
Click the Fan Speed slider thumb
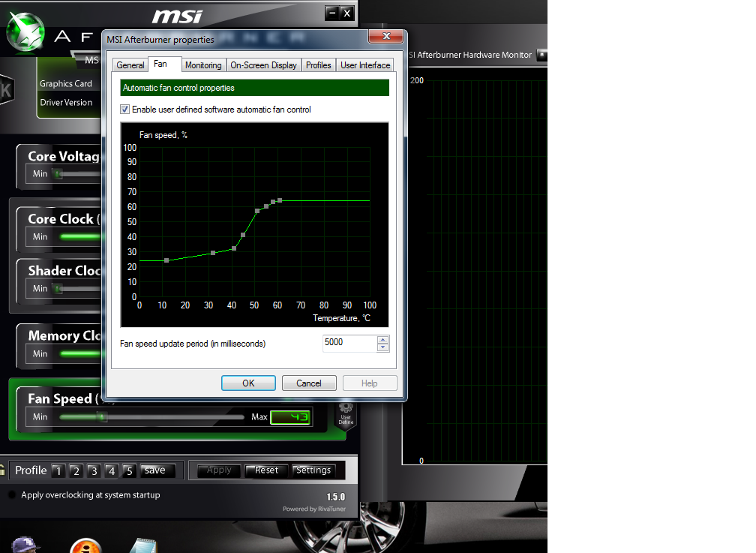102,417
